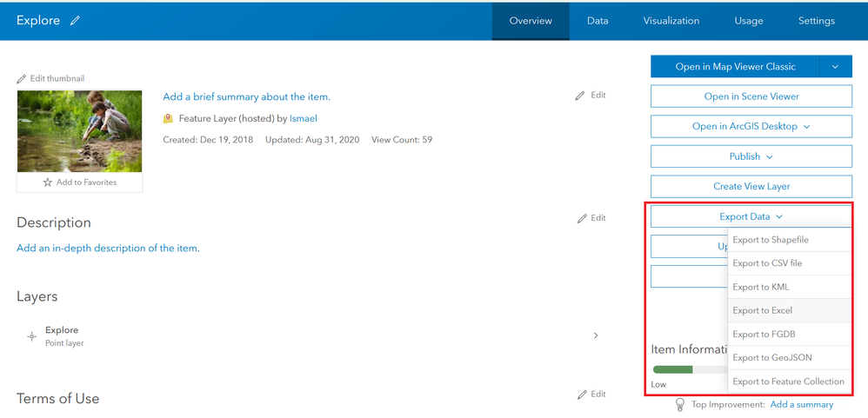Click the lightbulb Top Improvement icon

click(x=682, y=405)
